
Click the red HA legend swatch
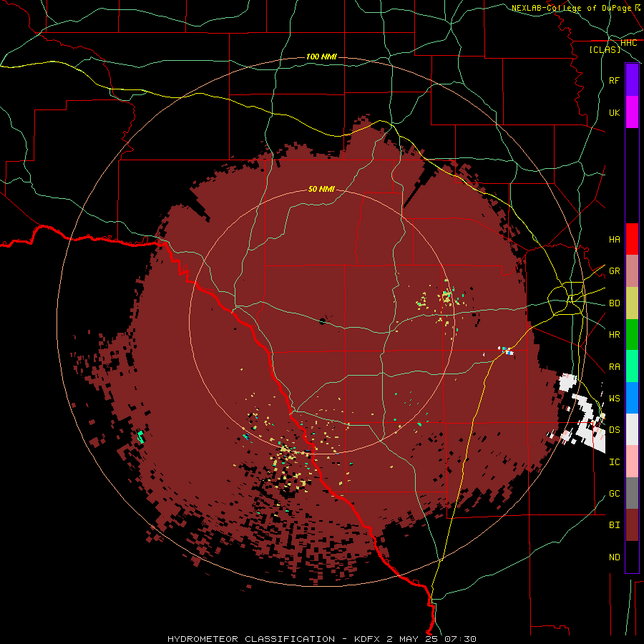[632, 239]
